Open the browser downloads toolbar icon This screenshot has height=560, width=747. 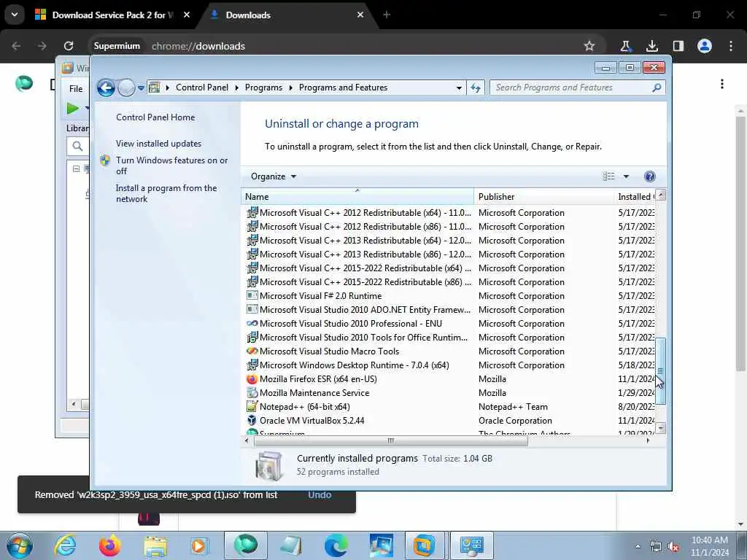pyautogui.click(x=651, y=46)
